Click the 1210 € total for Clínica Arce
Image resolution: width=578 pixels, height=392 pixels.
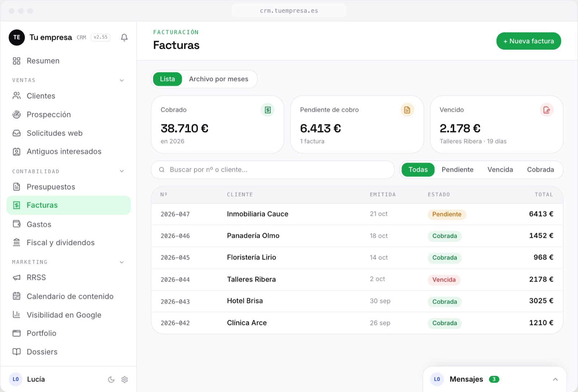(541, 323)
